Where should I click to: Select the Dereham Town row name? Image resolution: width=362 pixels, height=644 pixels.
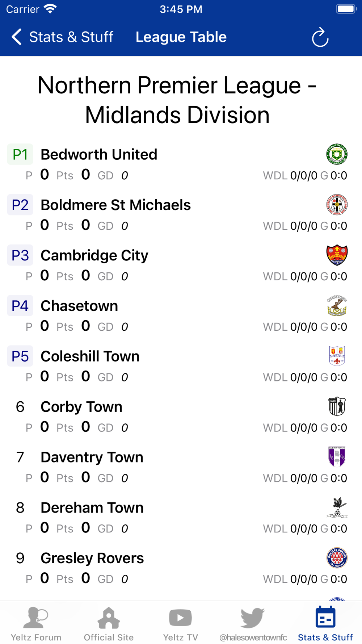[x=92, y=507]
